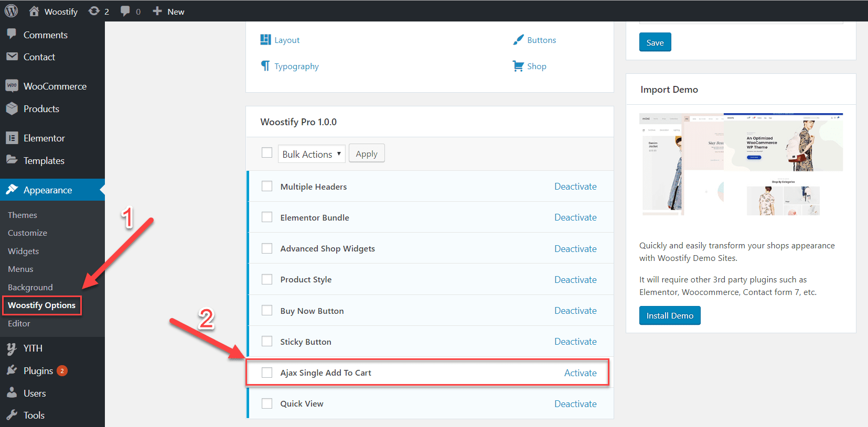868x427 pixels.
Task: Click the plus New icon
Action: pos(157,11)
